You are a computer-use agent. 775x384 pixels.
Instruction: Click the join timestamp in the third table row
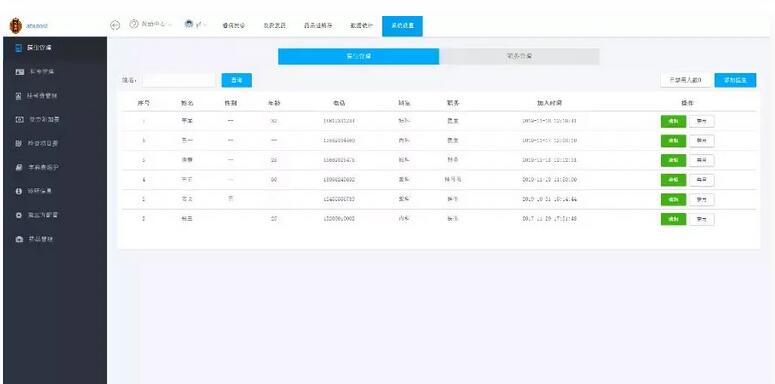pyautogui.click(x=549, y=160)
